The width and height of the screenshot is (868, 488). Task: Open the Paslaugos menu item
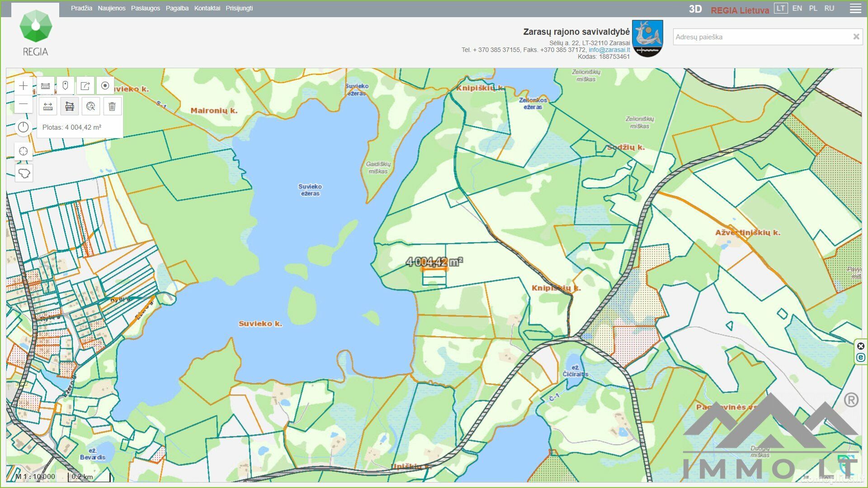[x=146, y=8]
